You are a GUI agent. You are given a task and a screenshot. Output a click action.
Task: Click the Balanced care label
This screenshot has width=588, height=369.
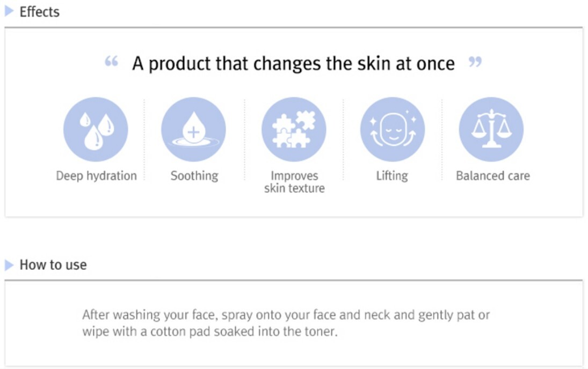[493, 176]
